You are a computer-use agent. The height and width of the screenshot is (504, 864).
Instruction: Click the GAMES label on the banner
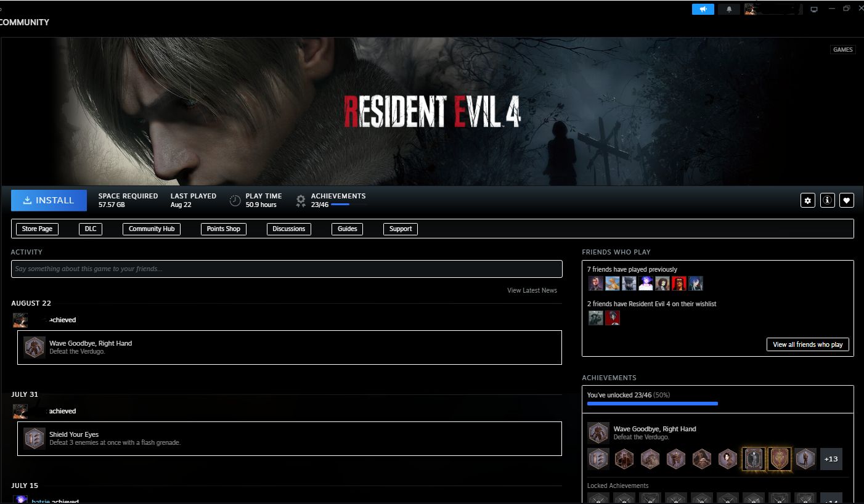(x=842, y=50)
